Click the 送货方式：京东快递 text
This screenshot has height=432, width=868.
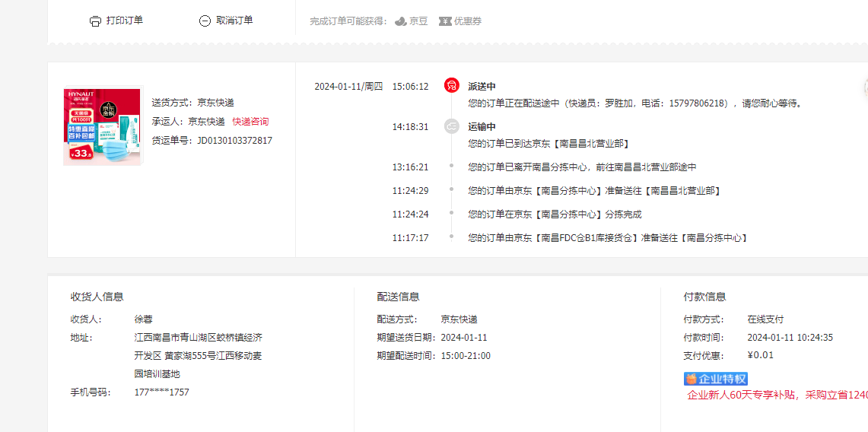[x=192, y=103]
